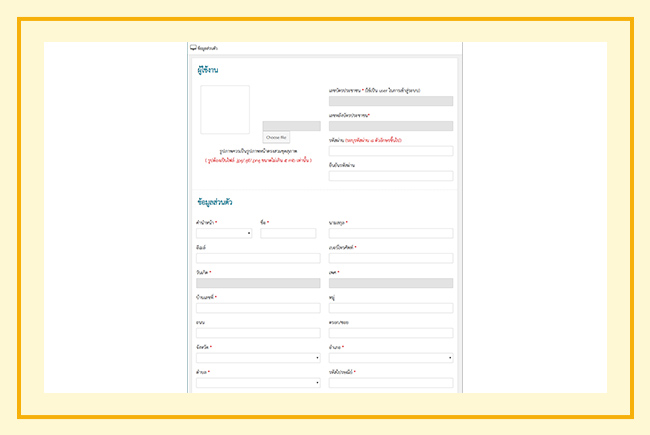Click the postal code (รหัสไปรษณีย์) field
The width and height of the screenshot is (650, 435).
point(390,382)
